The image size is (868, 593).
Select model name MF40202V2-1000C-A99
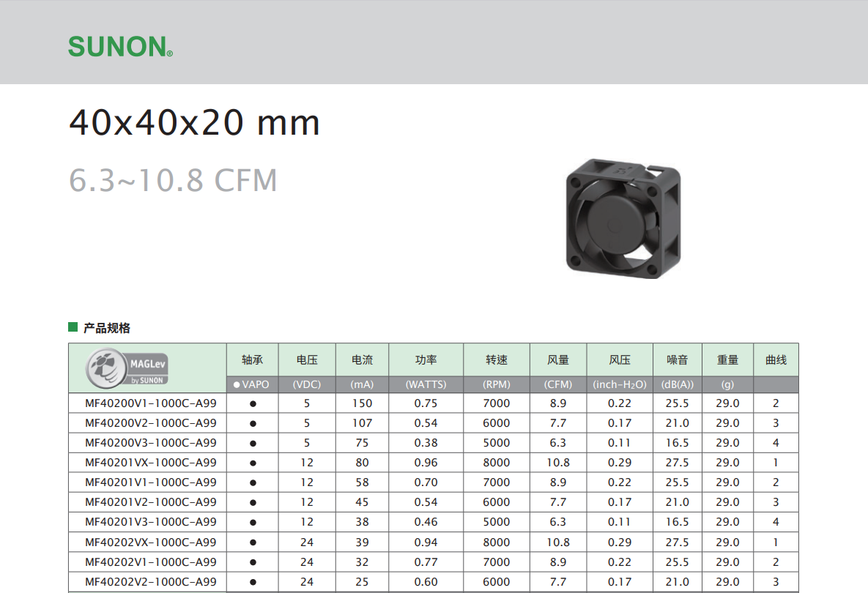(151, 582)
